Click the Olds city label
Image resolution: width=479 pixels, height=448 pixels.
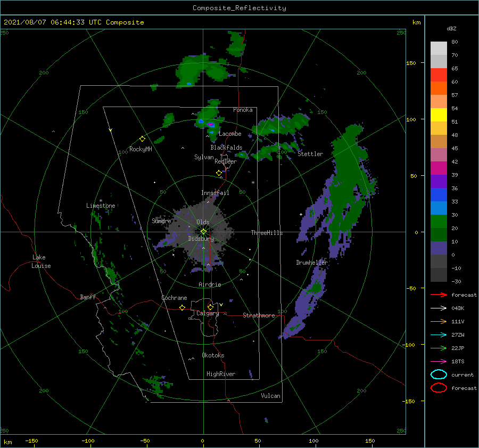(203, 222)
